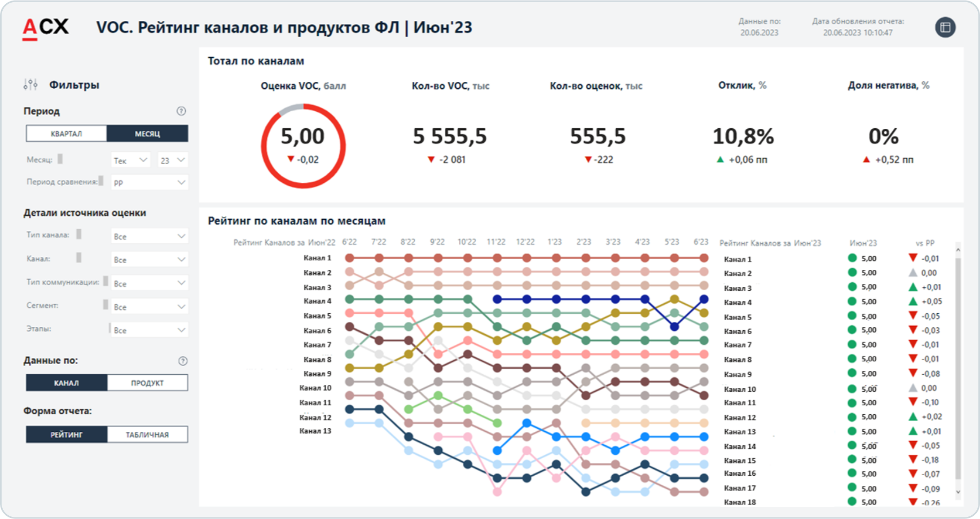Open Этапы filter dropdown
Viewport: 980px width, 519px height.
[x=149, y=330]
